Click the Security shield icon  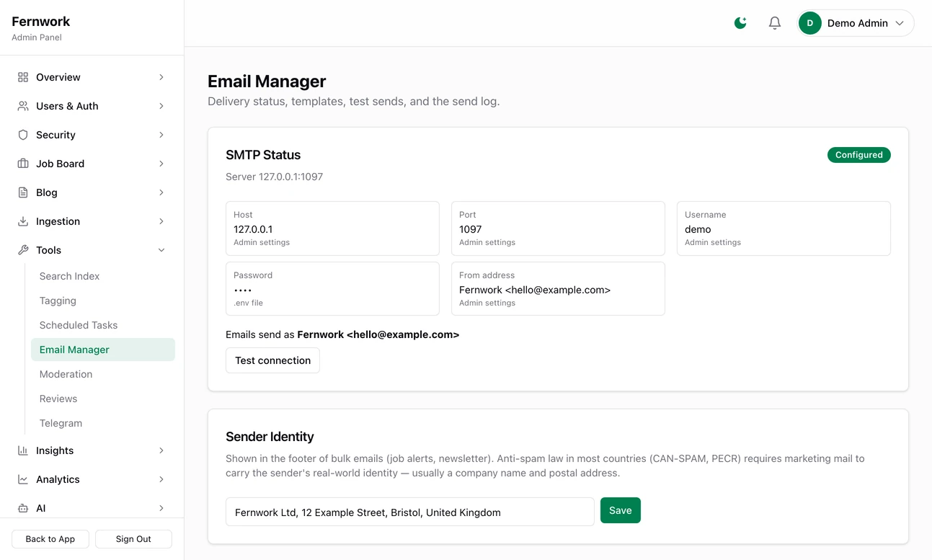tap(23, 135)
